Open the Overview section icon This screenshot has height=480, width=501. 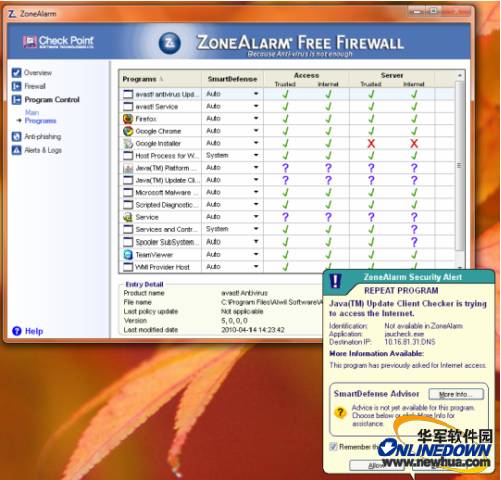click(16, 73)
